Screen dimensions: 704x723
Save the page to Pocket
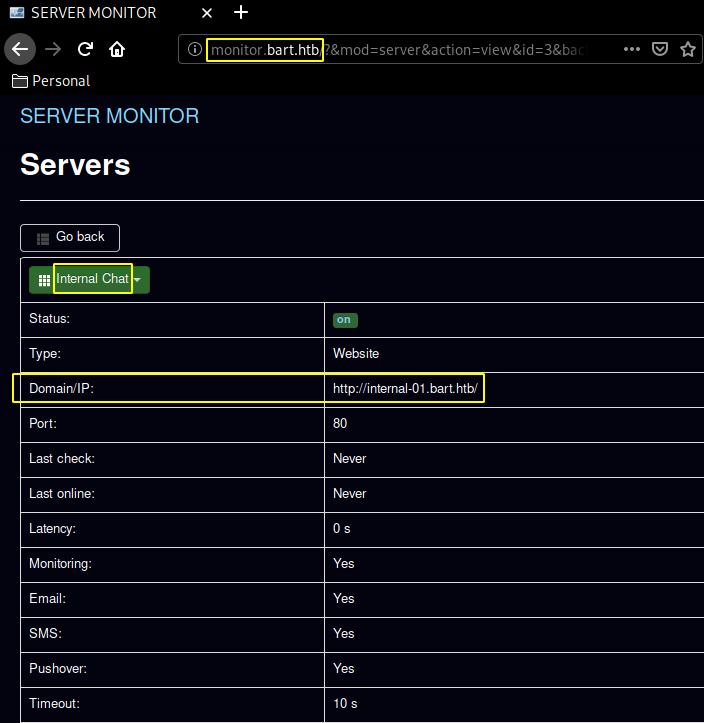click(660, 49)
